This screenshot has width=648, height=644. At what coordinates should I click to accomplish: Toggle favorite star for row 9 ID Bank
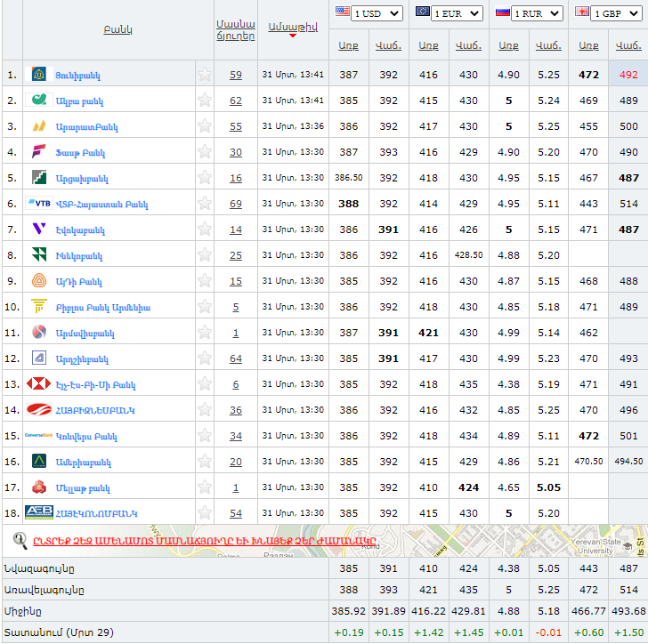pos(204,281)
